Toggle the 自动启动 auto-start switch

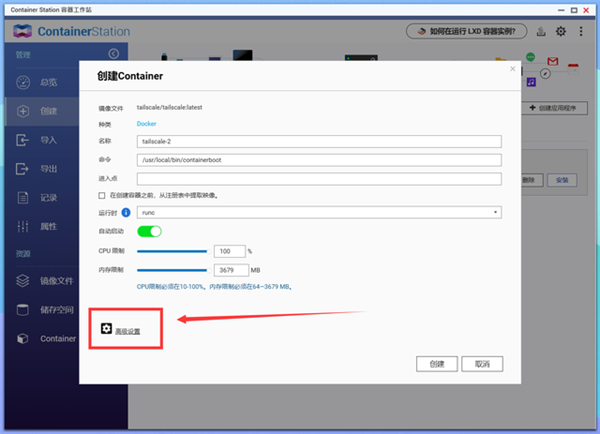point(150,231)
